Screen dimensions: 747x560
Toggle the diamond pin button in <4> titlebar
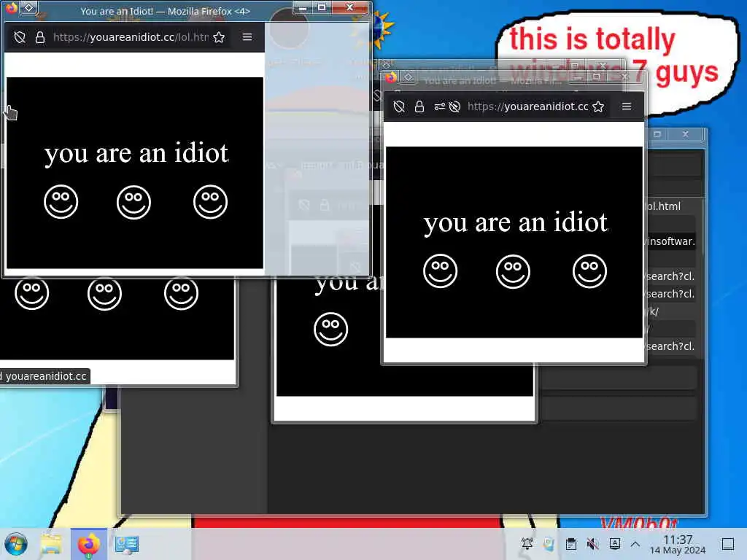[x=28, y=7]
